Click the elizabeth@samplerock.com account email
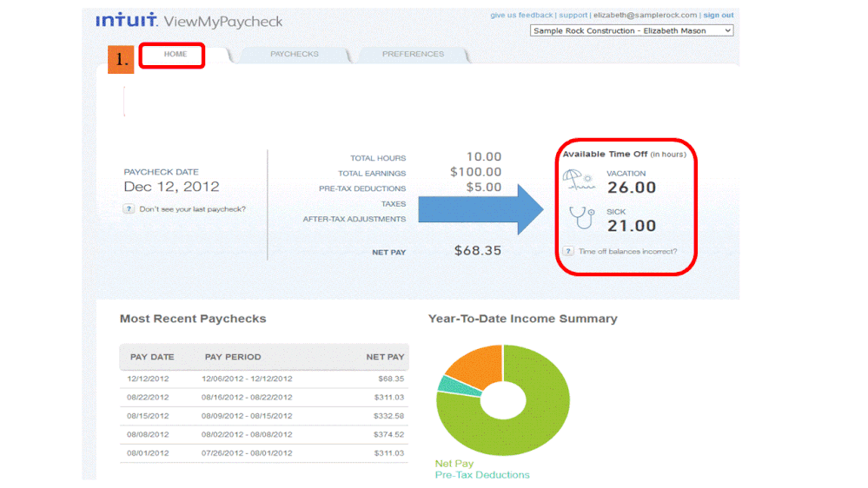 (645, 15)
